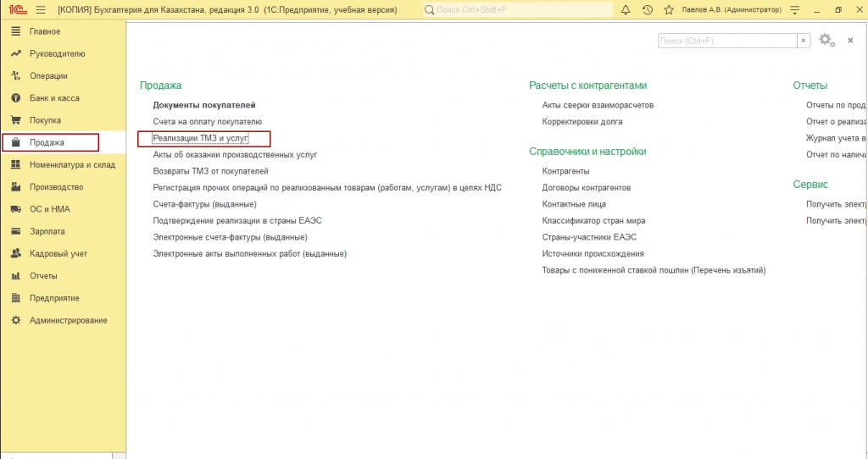868x459 pixels.
Task: Open the Администрирование section
Action: point(63,320)
